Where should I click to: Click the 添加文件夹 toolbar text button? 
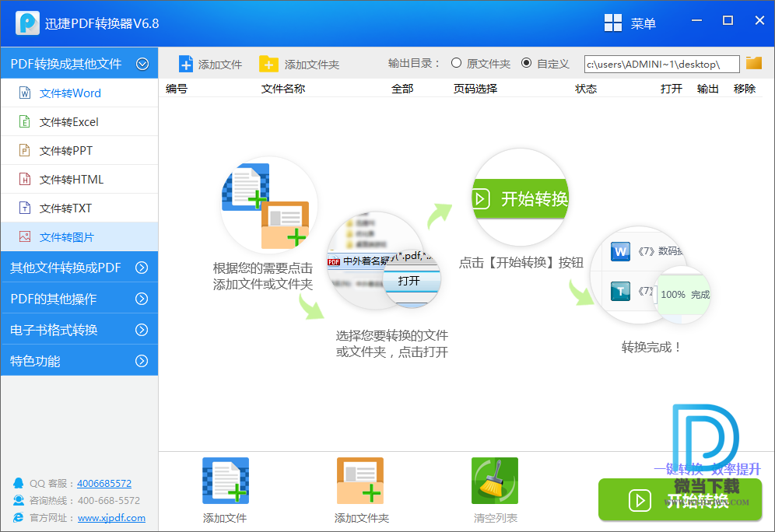click(x=312, y=65)
